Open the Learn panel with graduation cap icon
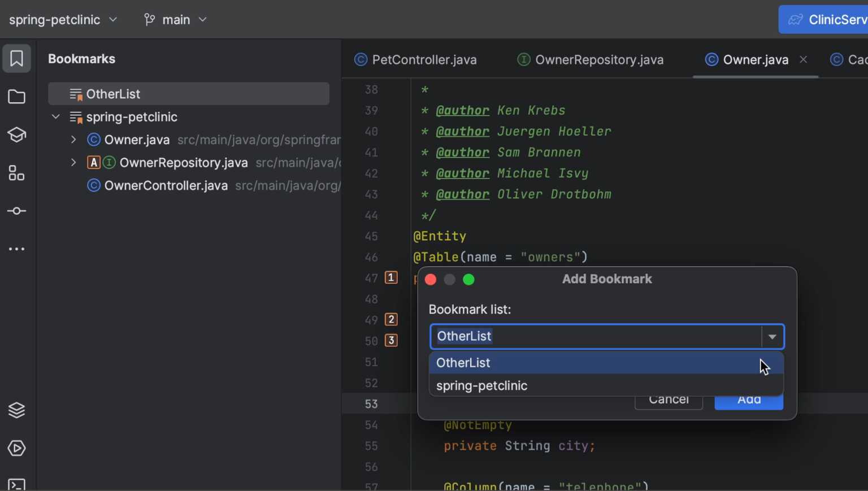Screen dimensions: 868x491 tap(16, 134)
